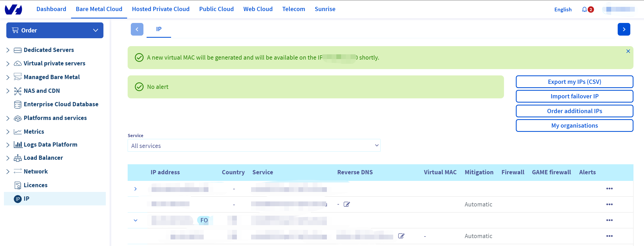This screenshot has width=644, height=246.
Task: Open the three-dot actions menu on the FO row
Action: click(x=609, y=220)
